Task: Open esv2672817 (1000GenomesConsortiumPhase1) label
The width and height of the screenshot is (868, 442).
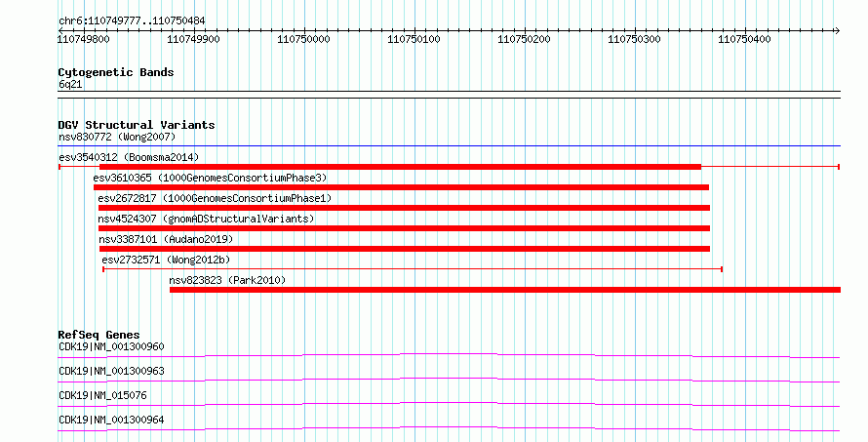Action: (215, 198)
